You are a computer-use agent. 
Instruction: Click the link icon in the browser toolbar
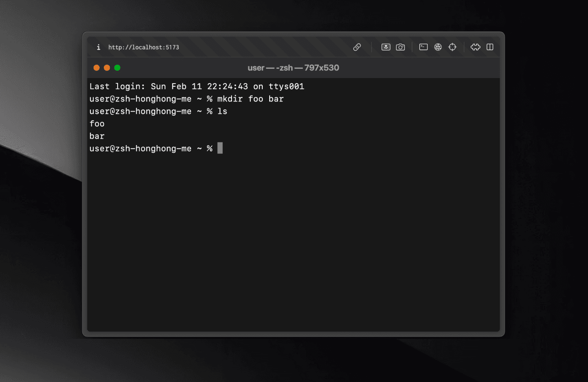(357, 47)
